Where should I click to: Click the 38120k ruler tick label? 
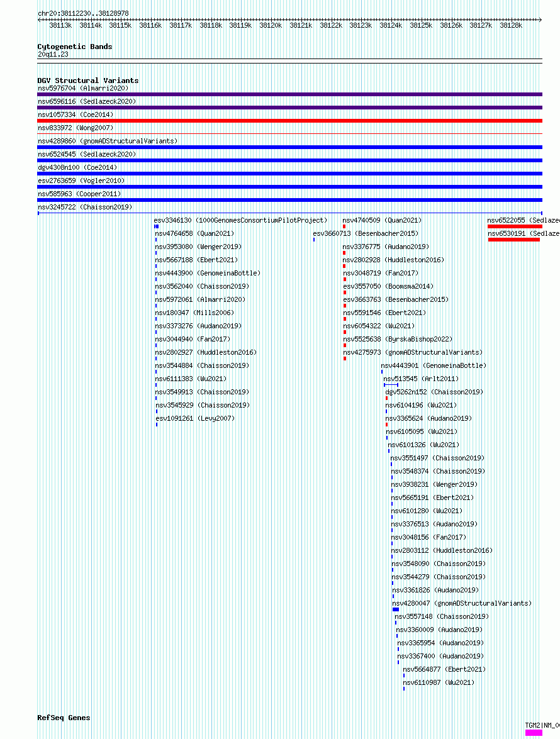click(x=271, y=25)
